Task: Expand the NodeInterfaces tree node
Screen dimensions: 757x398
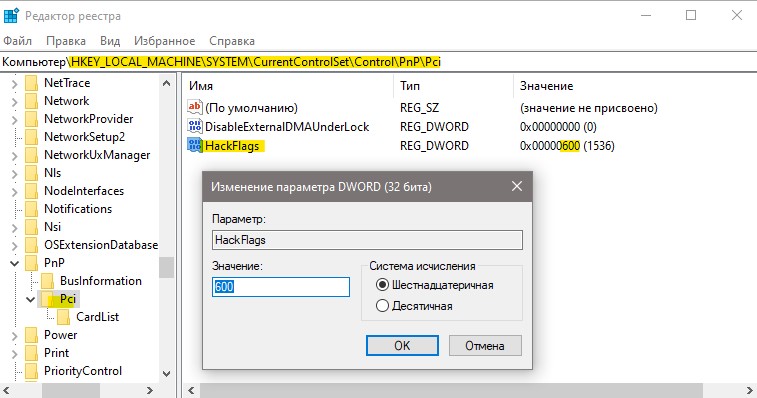Action: click(x=14, y=192)
